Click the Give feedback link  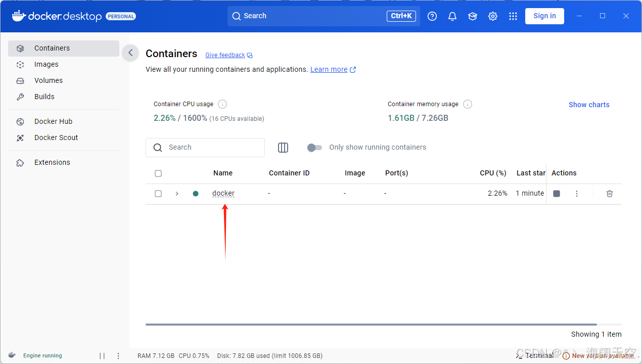pos(225,55)
